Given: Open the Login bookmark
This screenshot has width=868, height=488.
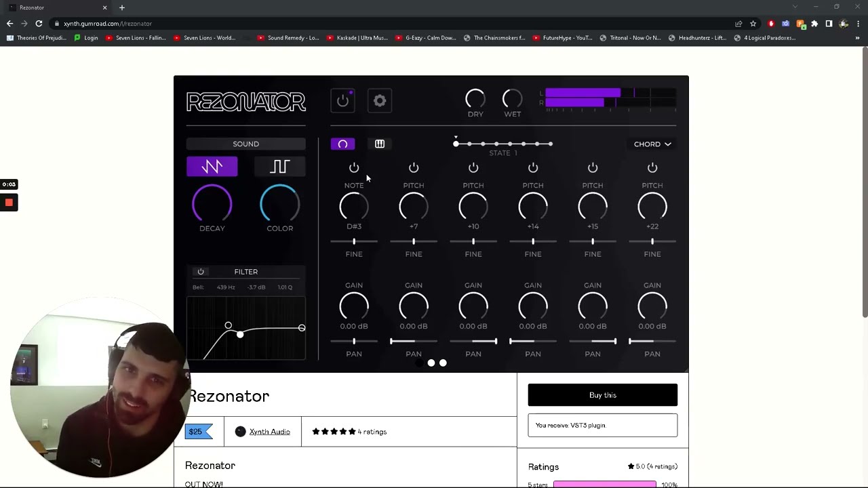Looking at the screenshot, I should click(x=86, y=38).
